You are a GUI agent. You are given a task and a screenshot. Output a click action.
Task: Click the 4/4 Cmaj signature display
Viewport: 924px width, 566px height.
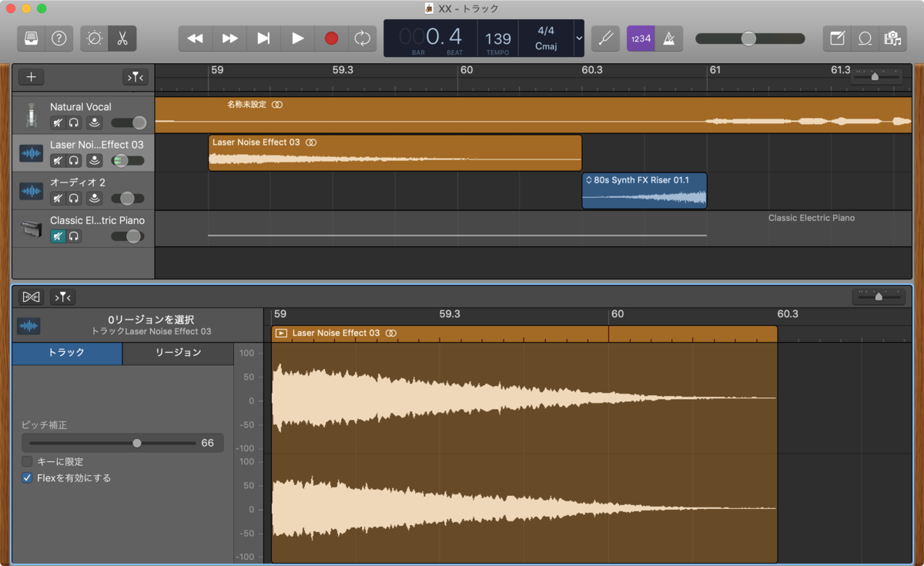546,39
